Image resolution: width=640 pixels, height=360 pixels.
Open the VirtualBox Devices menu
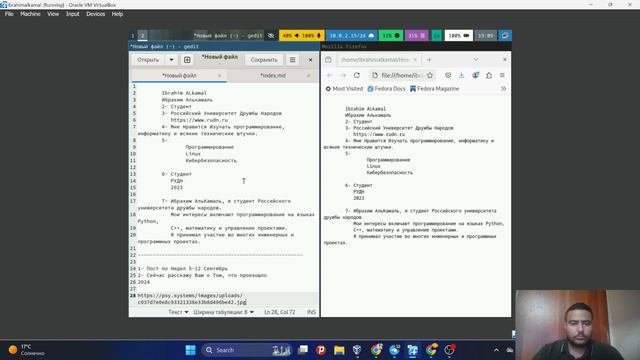pyautogui.click(x=96, y=14)
